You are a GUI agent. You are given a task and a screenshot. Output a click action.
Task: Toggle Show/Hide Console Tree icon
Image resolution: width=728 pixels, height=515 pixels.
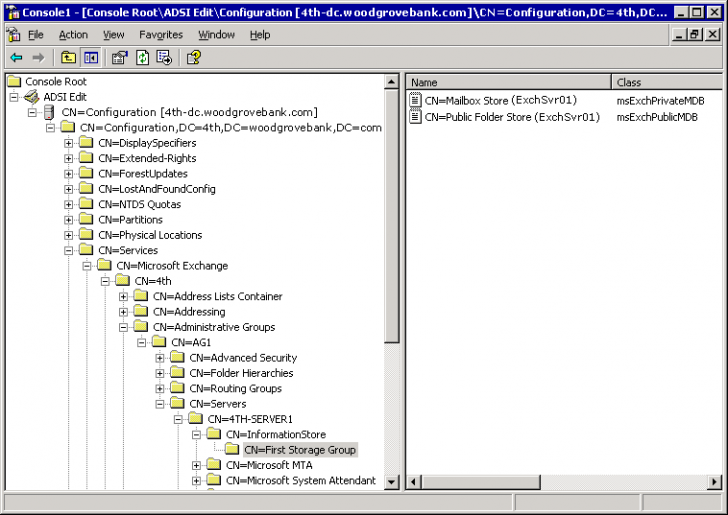(x=91, y=58)
